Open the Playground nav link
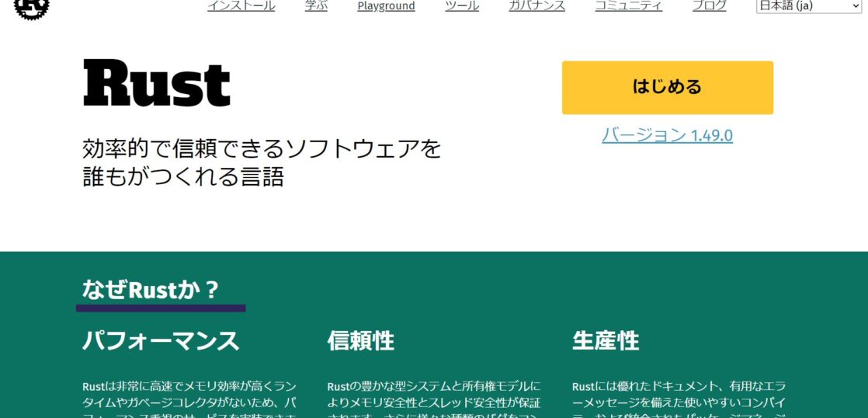Image resolution: width=868 pixels, height=418 pixels. click(386, 5)
